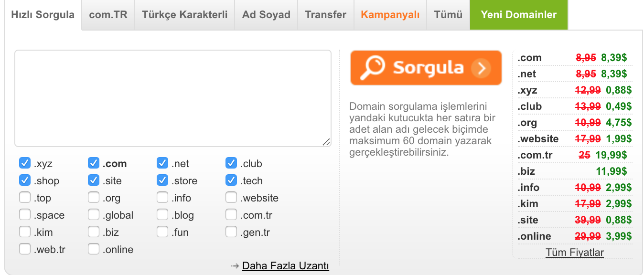
Task: Go to the Kampanyalı tab
Action: [x=390, y=15]
